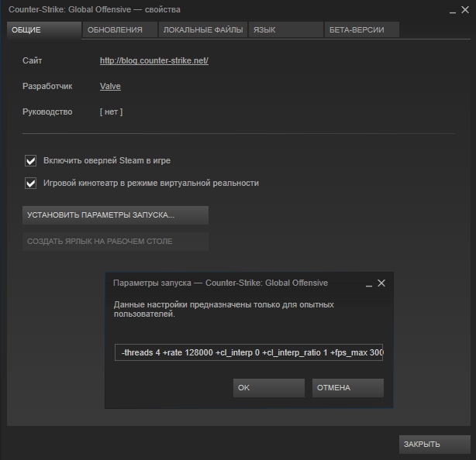Open the ОБНОВЛЕНИЯ tab

pyautogui.click(x=120, y=29)
